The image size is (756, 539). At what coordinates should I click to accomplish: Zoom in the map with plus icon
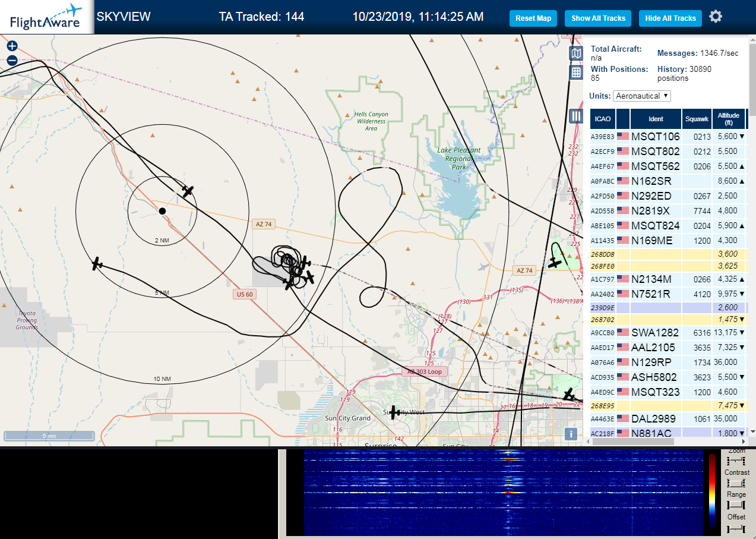click(12, 46)
